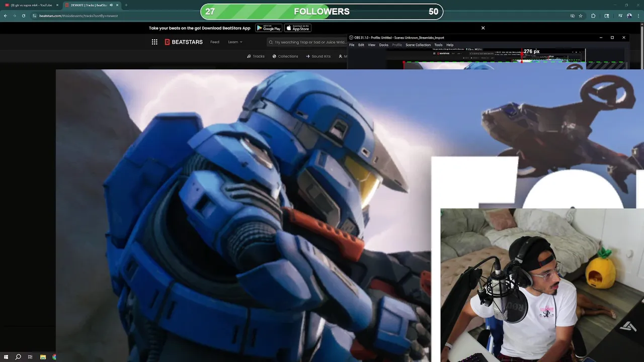Open Task View on the taskbar
This screenshot has height=362, width=644.
tap(30, 357)
